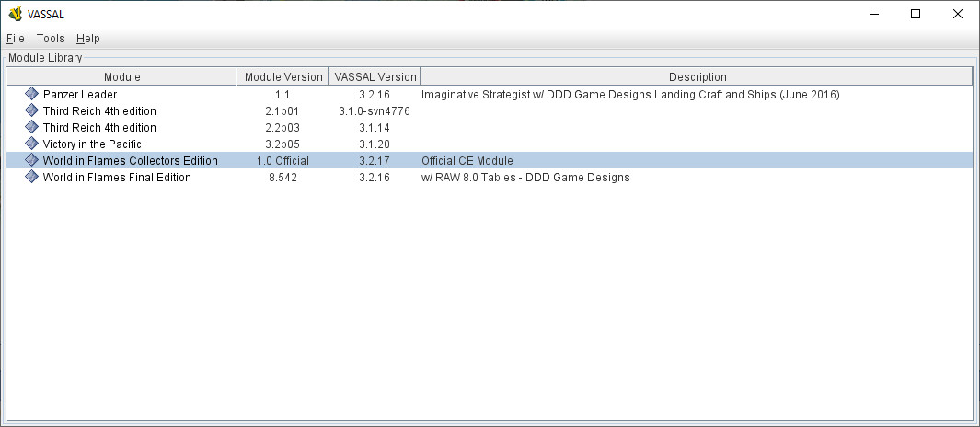Viewport: 980px width, 427px height.
Task: Click the icon beside Third Reich 2.2b03
Action: (32, 128)
